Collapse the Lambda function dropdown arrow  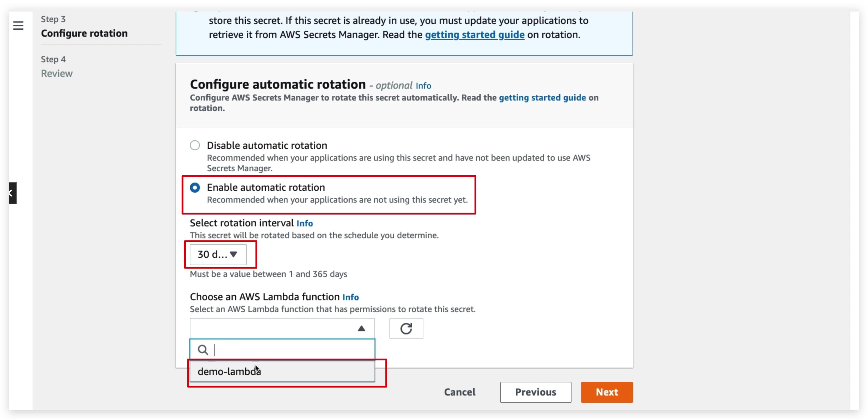pyautogui.click(x=361, y=328)
